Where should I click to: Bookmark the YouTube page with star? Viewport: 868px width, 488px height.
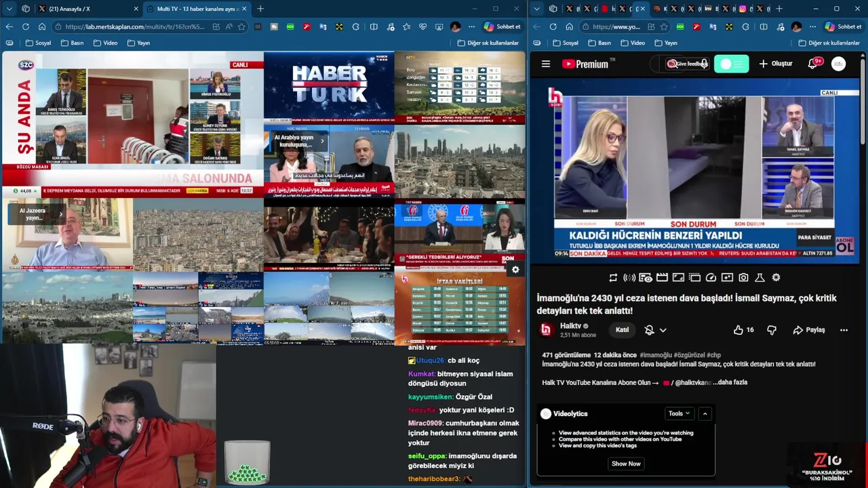click(x=664, y=26)
